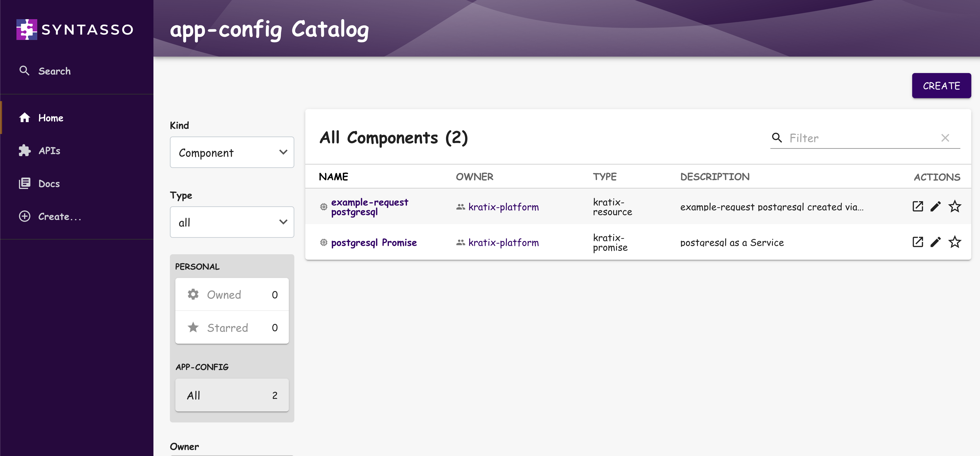980x456 pixels.
Task: Open view link for postgresql Promise row
Action: click(x=918, y=242)
